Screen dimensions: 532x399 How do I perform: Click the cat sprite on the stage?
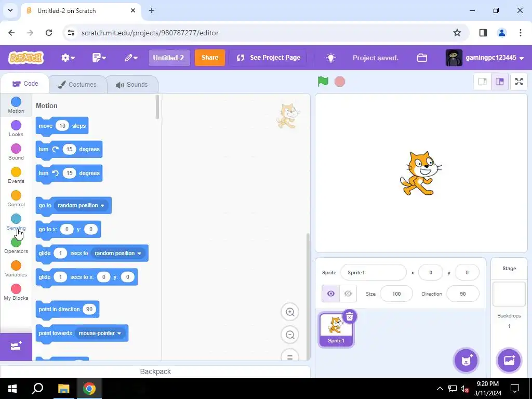[421, 174]
